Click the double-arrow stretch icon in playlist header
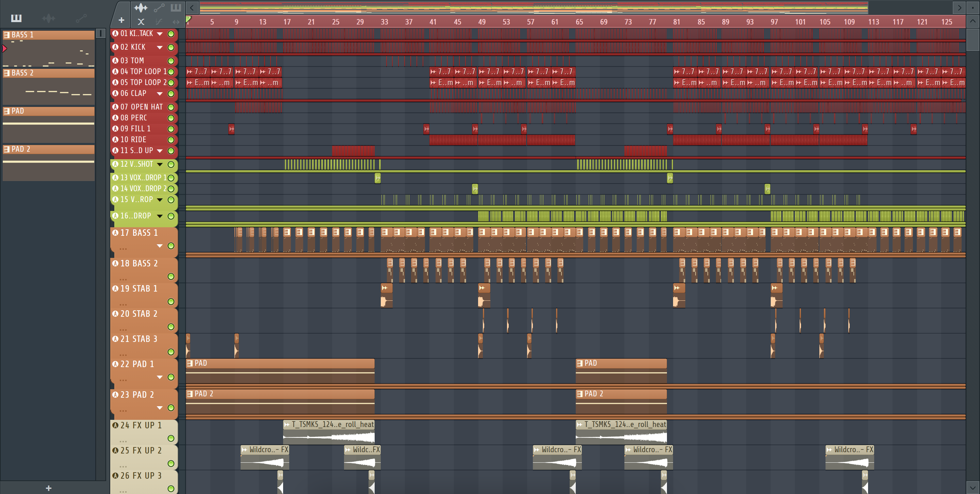Viewport: 980px width, 494px height. 176,22
